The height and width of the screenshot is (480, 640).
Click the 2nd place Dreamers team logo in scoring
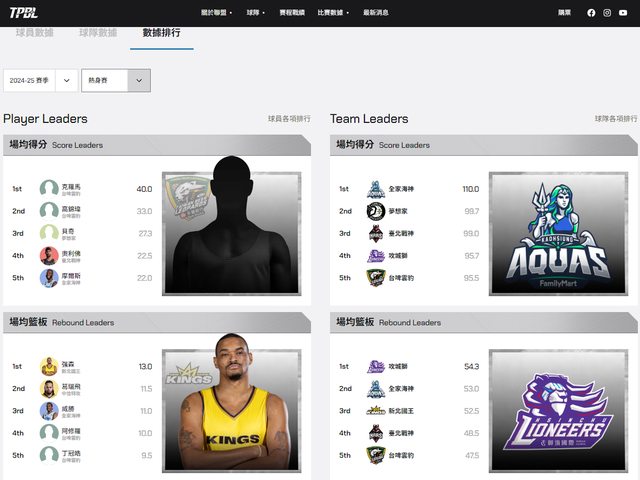pos(375,211)
